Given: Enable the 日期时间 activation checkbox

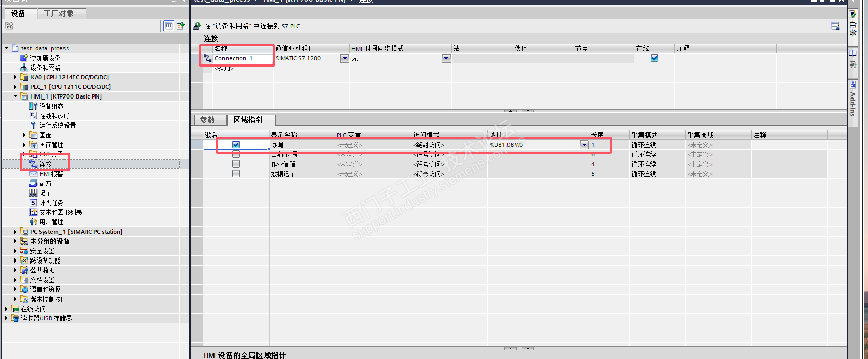Looking at the screenshot, I should click(x=236, y=154).
